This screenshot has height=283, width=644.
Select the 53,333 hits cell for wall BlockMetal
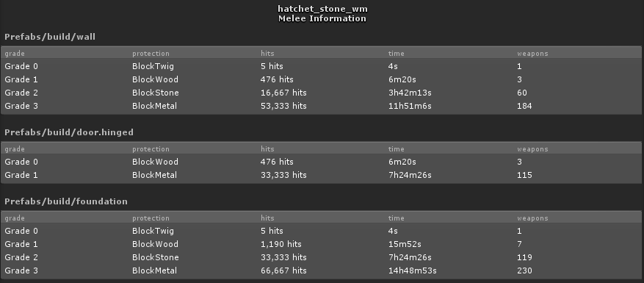[283, 106]
